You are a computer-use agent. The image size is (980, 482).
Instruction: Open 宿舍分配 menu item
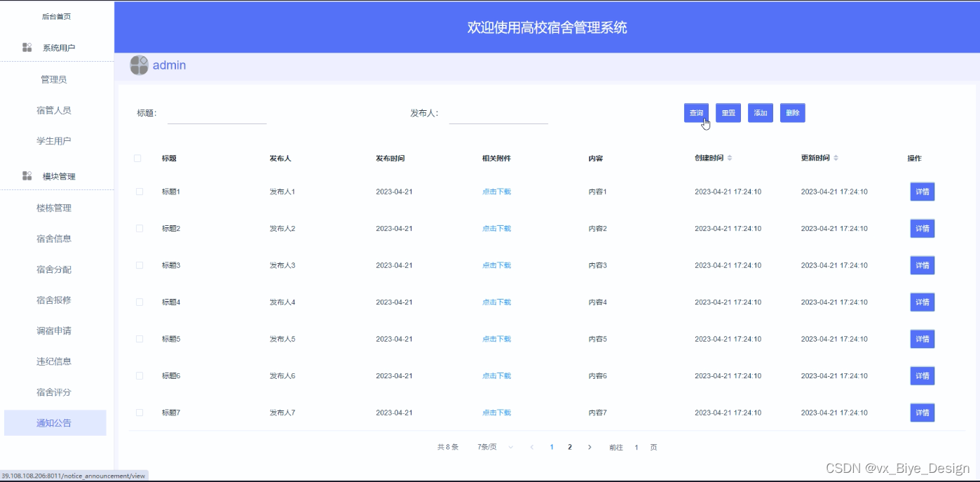(x=54, y=269)
